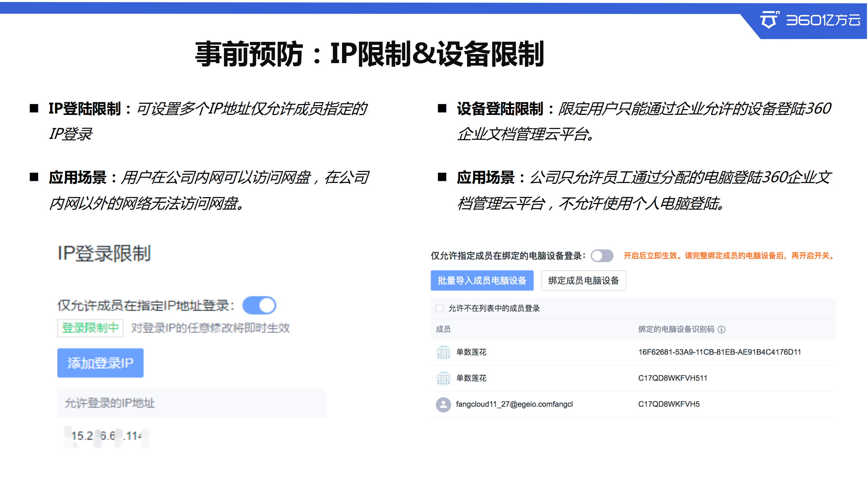
Task: Click the fangcloud11_27 user avatar icon
Action: point(443,404)
